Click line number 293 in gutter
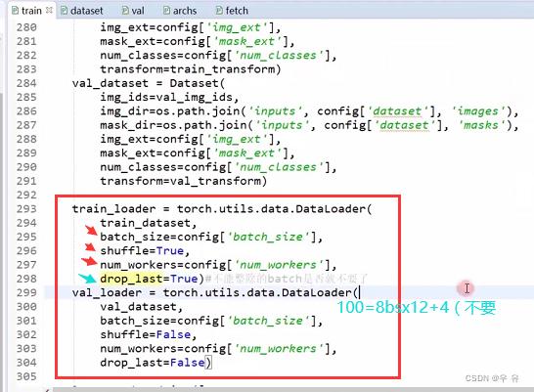Viewport: 534px width, 392px height. [26, 209]
